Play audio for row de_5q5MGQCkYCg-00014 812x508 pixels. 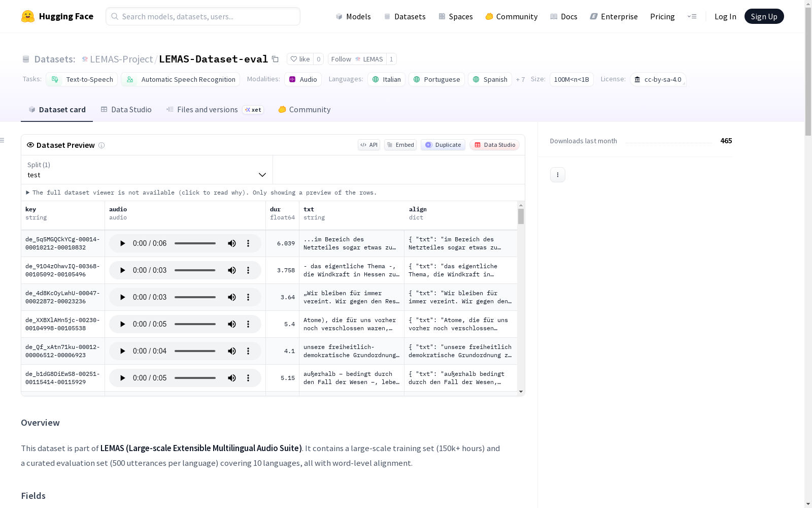click(x=122, y=243)
